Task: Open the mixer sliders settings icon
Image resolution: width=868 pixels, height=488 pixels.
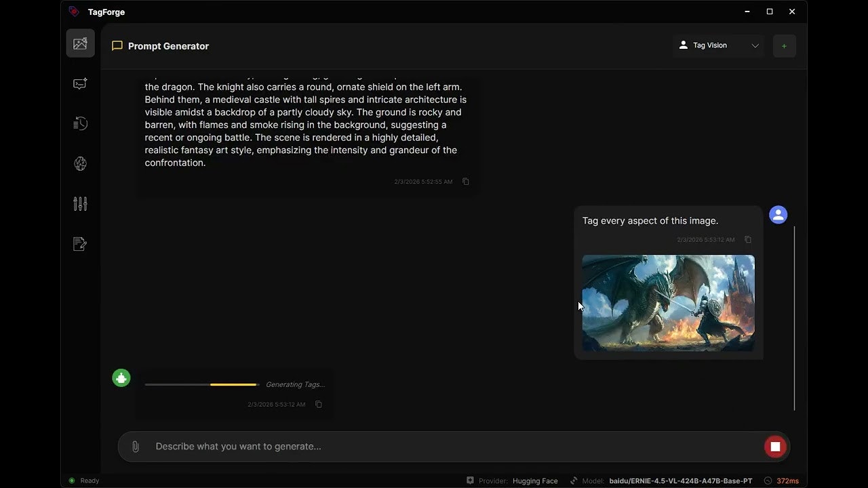Action: pyautogui.click(x=80, y=203)
